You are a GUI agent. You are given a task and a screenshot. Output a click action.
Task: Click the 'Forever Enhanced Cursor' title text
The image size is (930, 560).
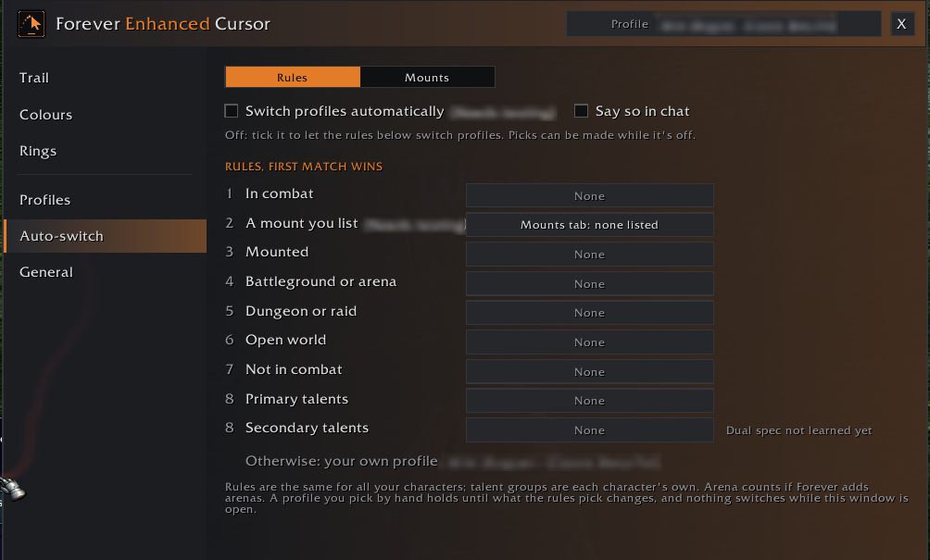[x=163, y=24]
